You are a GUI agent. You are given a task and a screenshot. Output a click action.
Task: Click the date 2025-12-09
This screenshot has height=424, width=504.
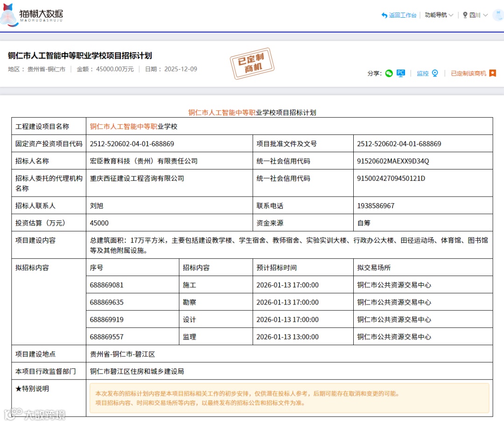[181, 69]
